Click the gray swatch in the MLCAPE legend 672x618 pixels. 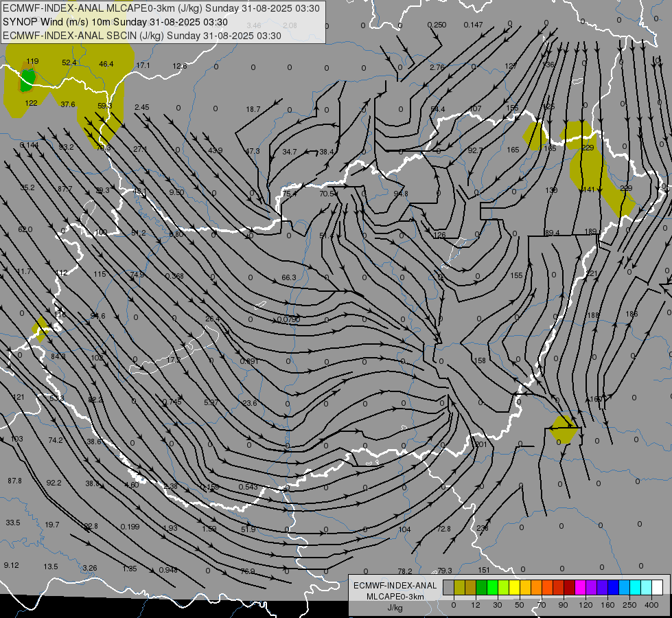point(449,587)
